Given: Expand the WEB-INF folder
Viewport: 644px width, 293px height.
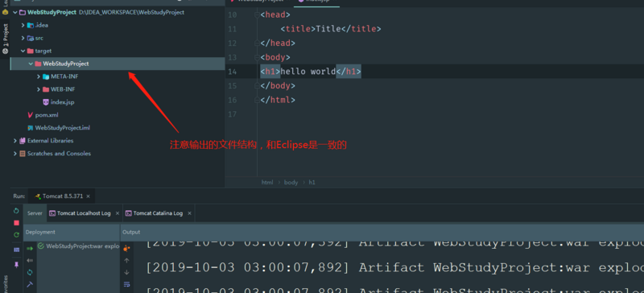Looking at the screenshot, I should (39, 89).
